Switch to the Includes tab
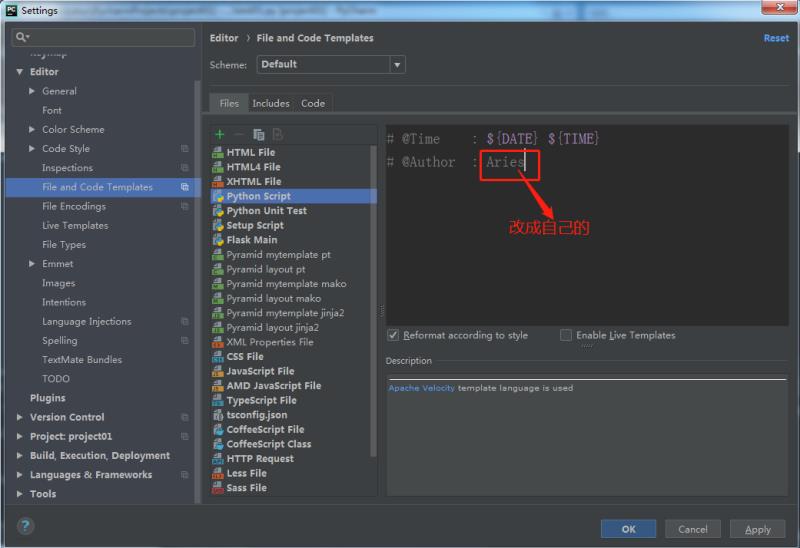 tap(271, 103)
